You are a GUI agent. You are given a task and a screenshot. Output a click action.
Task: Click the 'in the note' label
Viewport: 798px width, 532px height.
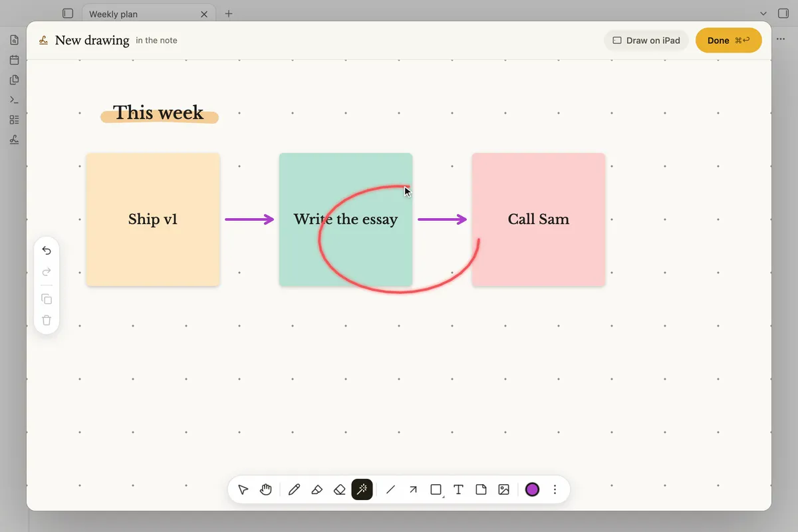(156, 41)
